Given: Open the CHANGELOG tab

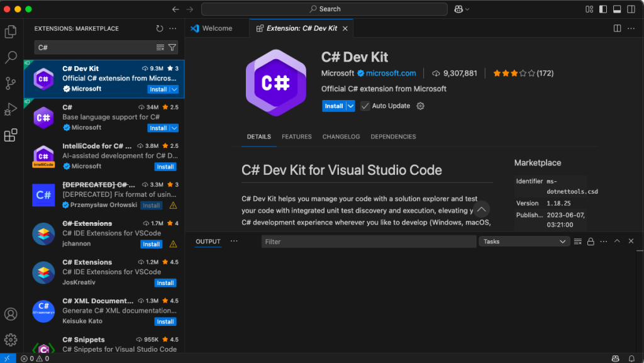Looking at the screenshot, I should tap(341, 137).
